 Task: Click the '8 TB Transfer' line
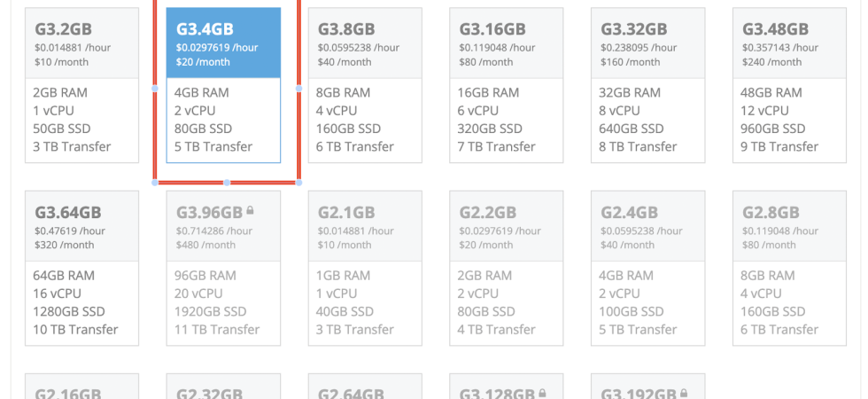pyautogui.click(x=638, y=147)
